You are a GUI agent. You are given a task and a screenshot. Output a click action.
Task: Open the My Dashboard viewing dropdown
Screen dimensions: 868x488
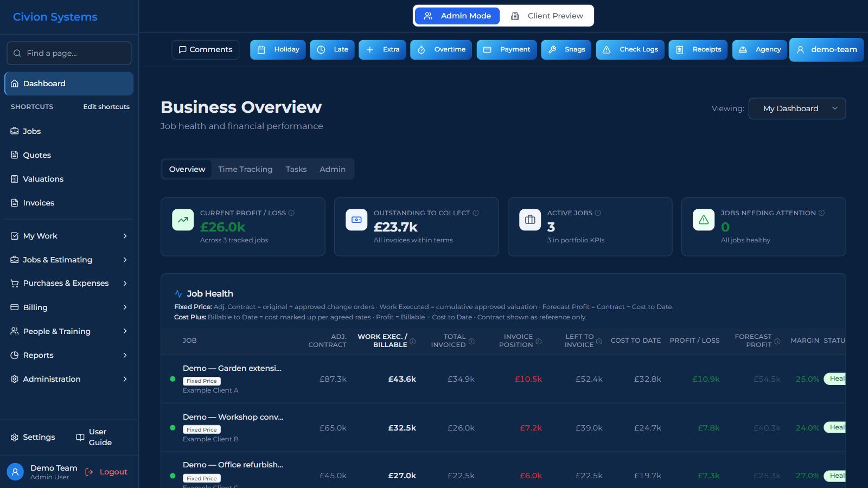pyautogui.click(x=797, y=108)
